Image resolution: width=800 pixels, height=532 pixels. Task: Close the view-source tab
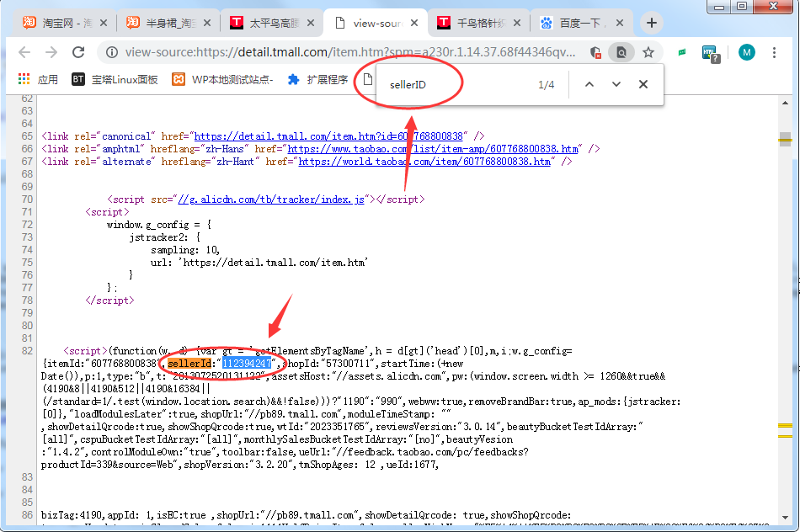(x=414, y=23)
